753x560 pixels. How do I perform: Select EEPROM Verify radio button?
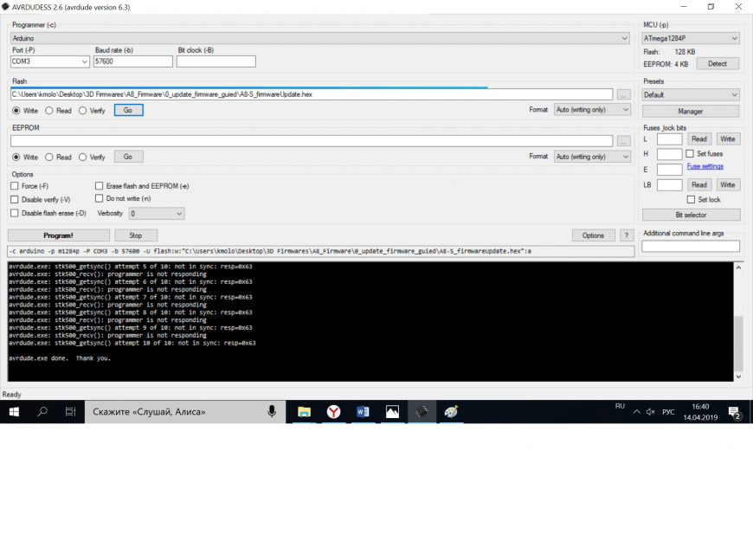click(82, 157)
